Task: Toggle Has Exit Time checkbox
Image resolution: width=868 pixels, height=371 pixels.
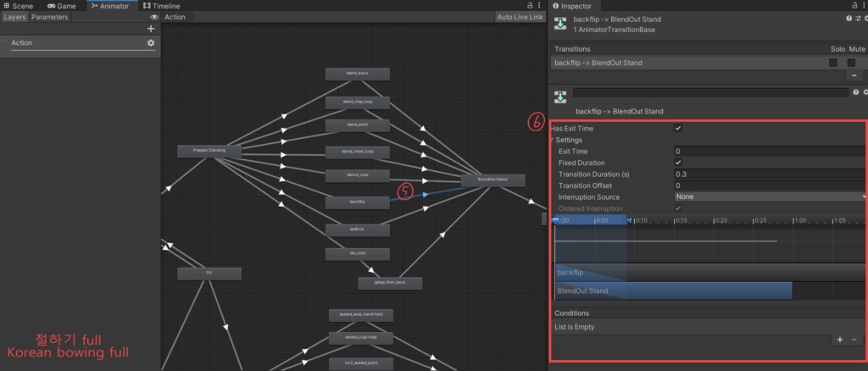Action: point(678,128)
